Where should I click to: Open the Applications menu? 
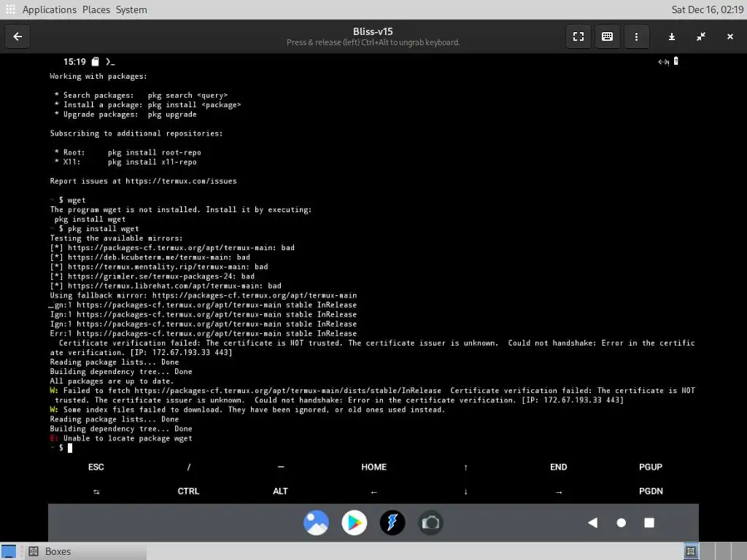[49, 9]
